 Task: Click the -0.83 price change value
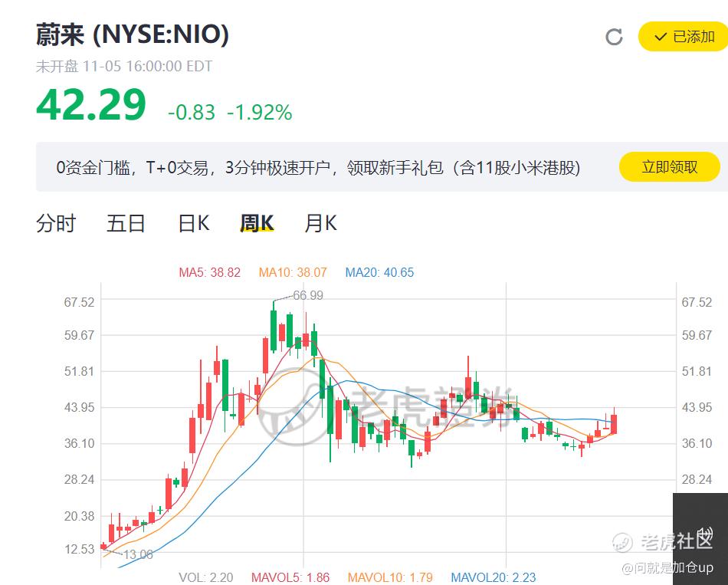192,113
